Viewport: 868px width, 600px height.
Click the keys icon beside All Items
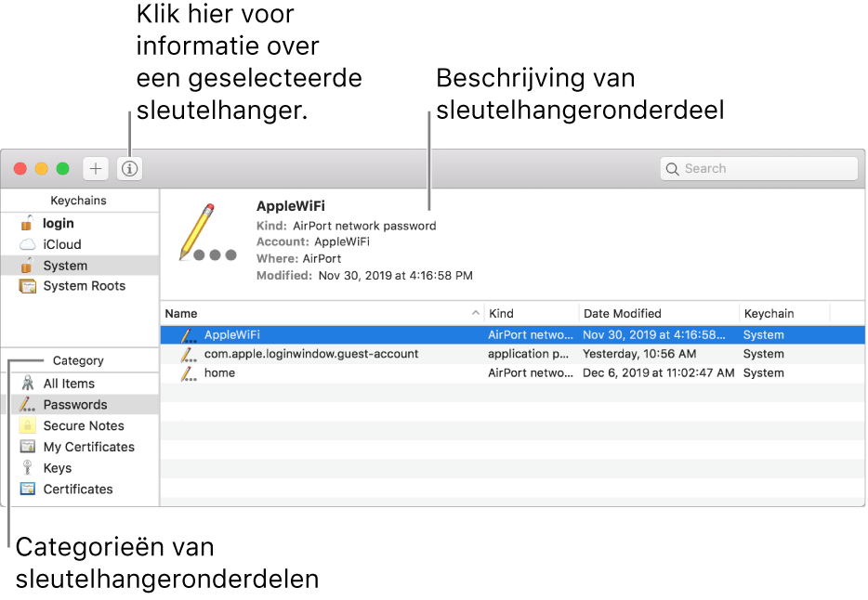click(x=28, y=383)
